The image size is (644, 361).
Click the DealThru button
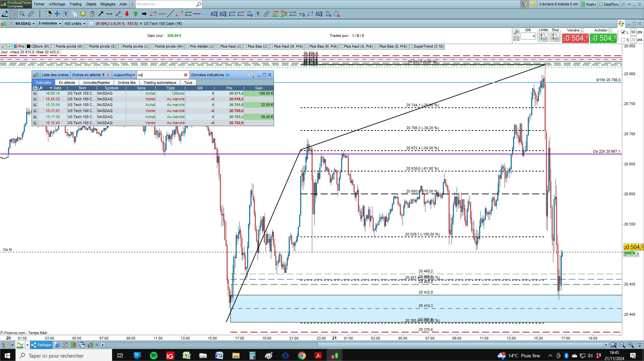tap(608, 4)
